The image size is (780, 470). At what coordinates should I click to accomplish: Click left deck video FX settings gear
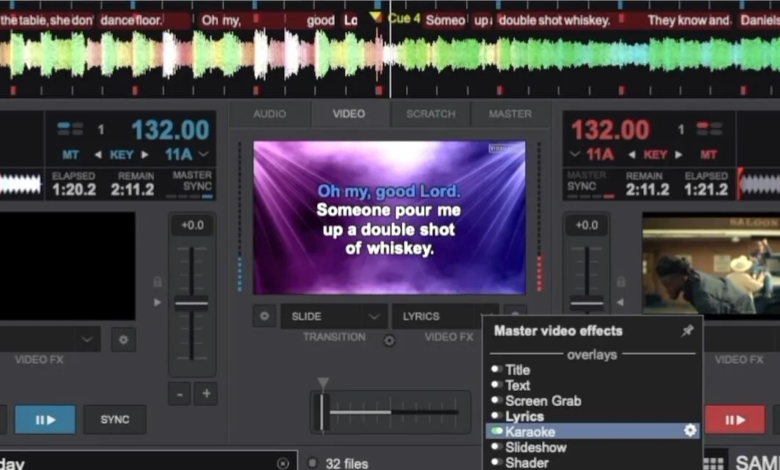[123, 339]
